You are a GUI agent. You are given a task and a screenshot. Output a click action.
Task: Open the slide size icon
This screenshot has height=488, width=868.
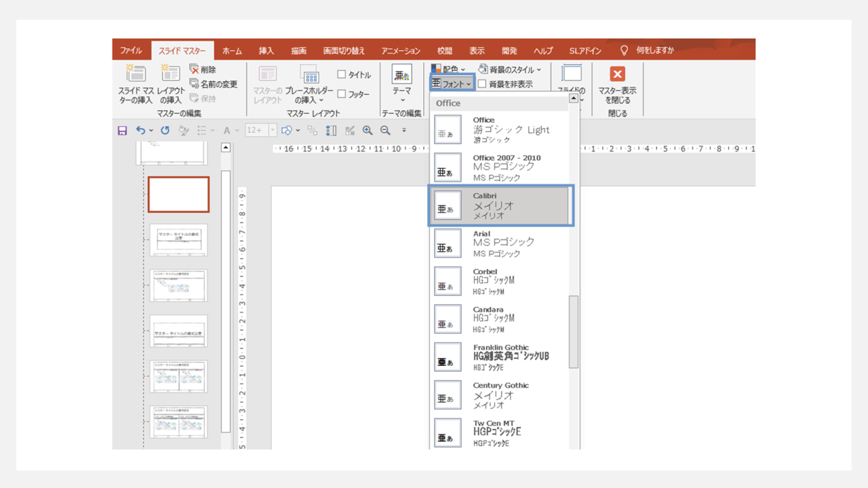pos(572,74)
